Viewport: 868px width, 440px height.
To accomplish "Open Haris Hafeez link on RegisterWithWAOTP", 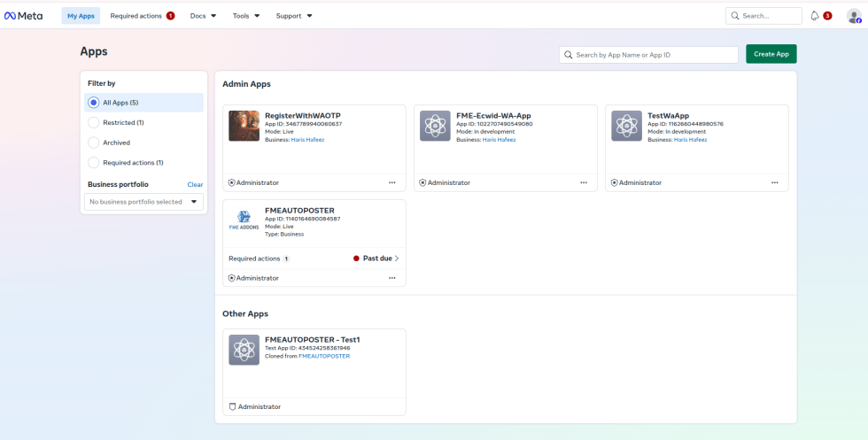I will 308,140.
